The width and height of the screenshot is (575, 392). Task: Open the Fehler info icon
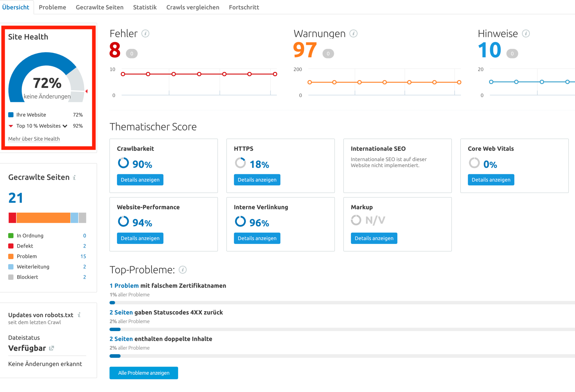tap(145, 34)
